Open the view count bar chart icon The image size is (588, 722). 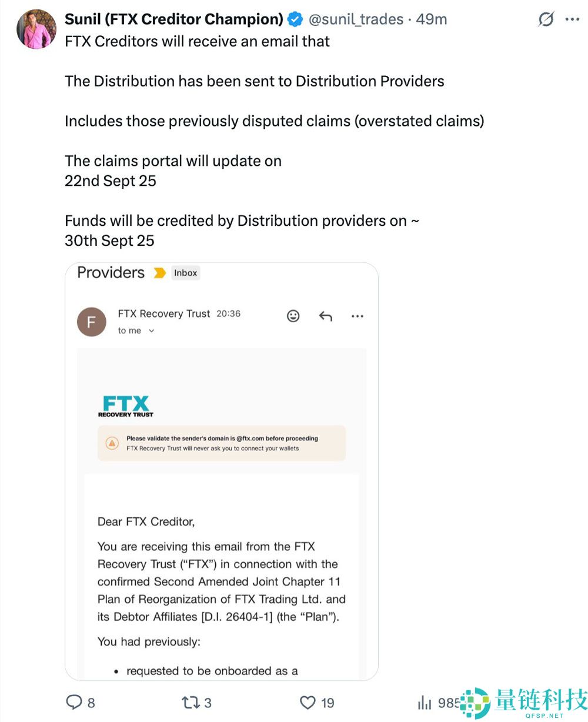pyautogui.click(x=424, y=702)
